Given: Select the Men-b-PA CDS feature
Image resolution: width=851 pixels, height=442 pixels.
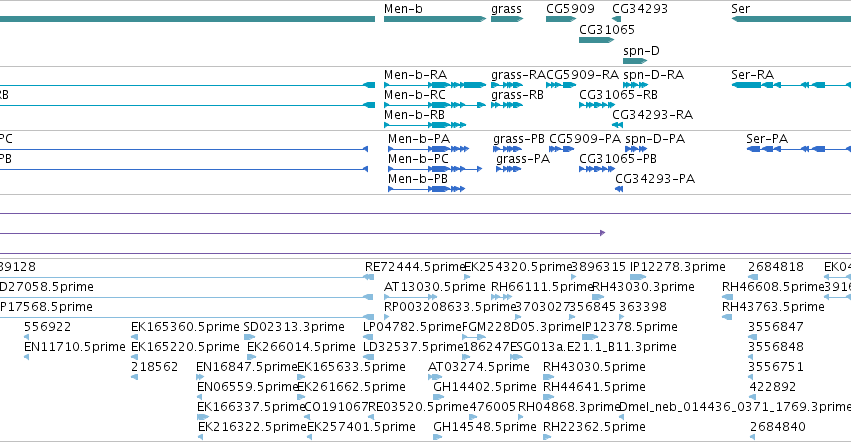Looking at the screenshot, I should coord(428,149).
